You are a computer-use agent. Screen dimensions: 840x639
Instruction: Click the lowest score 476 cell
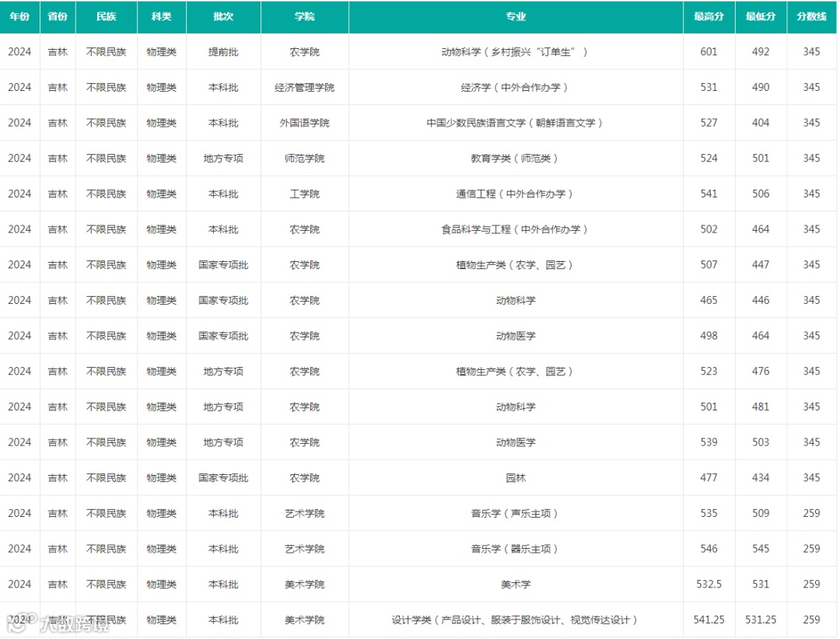tap(761, 371)
